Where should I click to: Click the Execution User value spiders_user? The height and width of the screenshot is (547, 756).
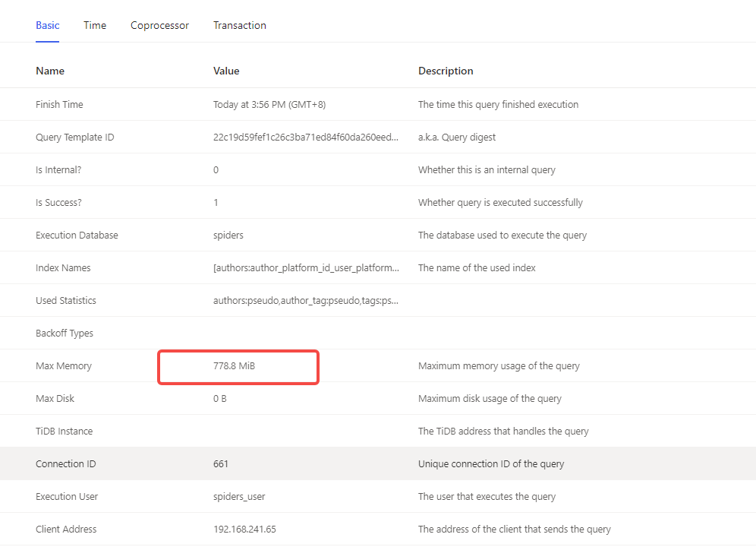click(x=239, y=497)
